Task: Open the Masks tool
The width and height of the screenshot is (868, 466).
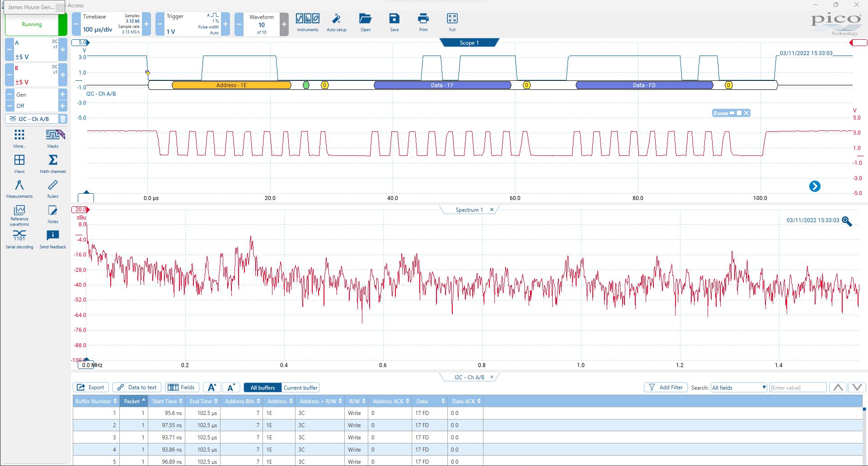Action: click(53, 138)
